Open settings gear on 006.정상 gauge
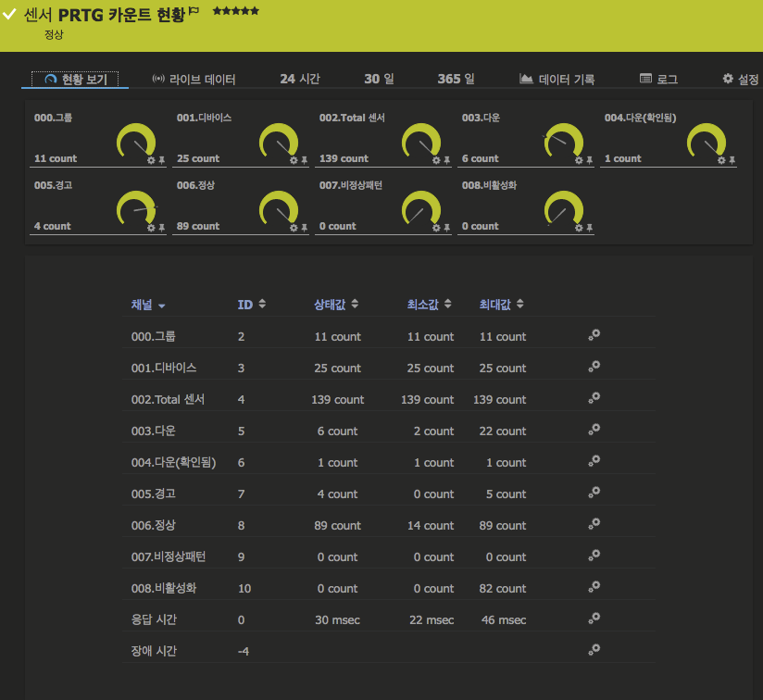763x700 pixels. click(294, 228)
